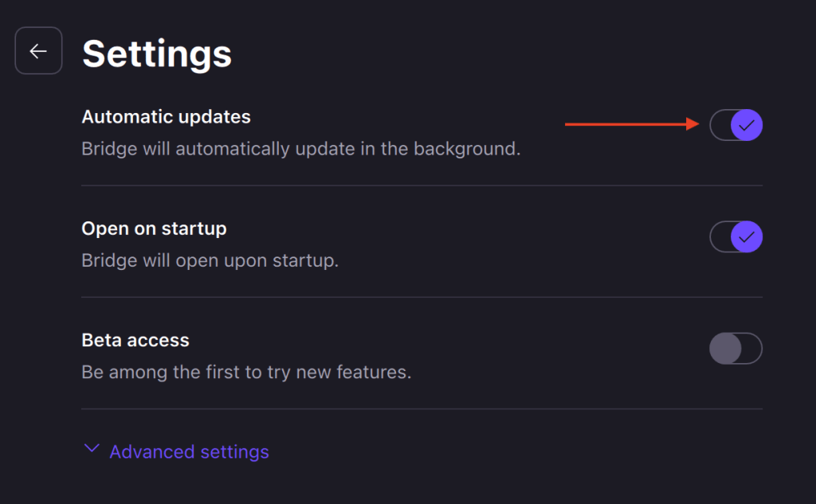816x504 pixels.
Task: Click the divider line above Advanced settings
Action: click(422, 409)
